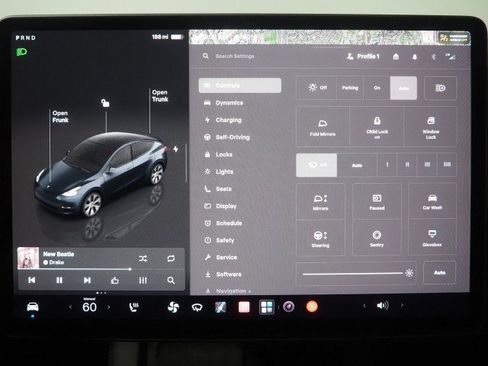Screen dimensions: 488x366
Task: Search for music with magnifier icon
Action: coord(171,280)
